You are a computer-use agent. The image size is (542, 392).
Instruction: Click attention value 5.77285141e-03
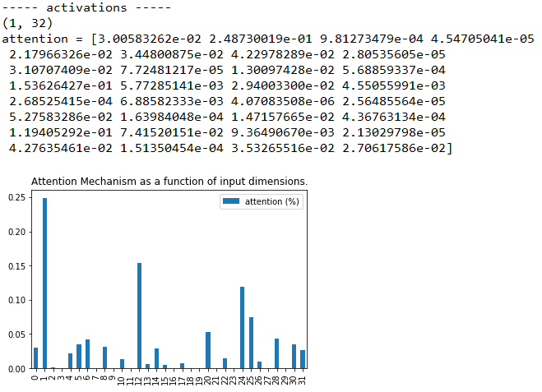point(172,85)
